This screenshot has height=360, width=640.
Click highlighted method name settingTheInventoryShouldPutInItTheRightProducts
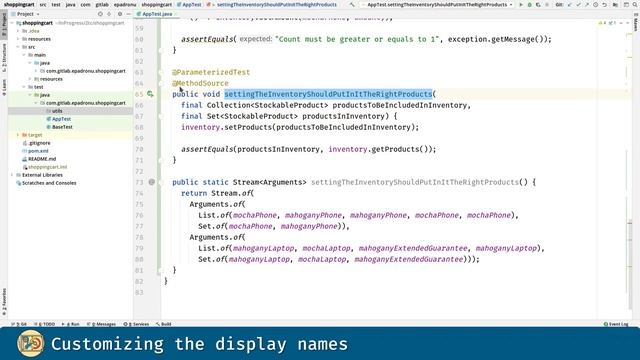[x=328, y=94]
